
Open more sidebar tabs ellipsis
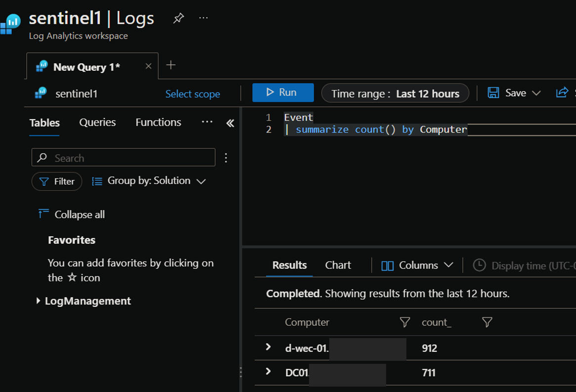pos(207,122)
